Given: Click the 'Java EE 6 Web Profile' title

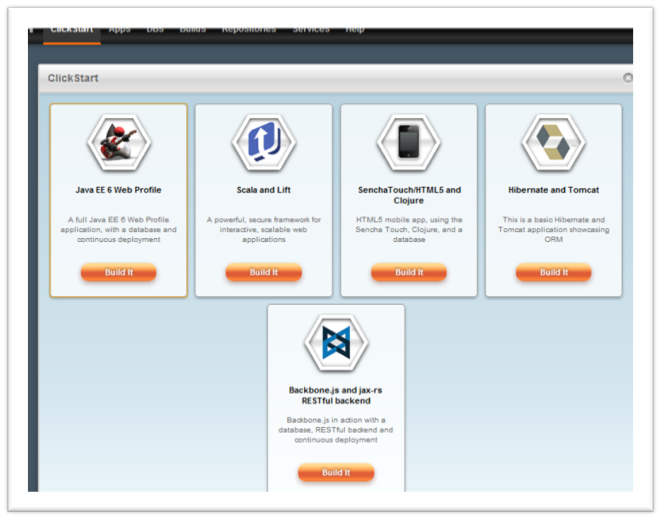Looking at the screenshot, I should pos(118,190).
